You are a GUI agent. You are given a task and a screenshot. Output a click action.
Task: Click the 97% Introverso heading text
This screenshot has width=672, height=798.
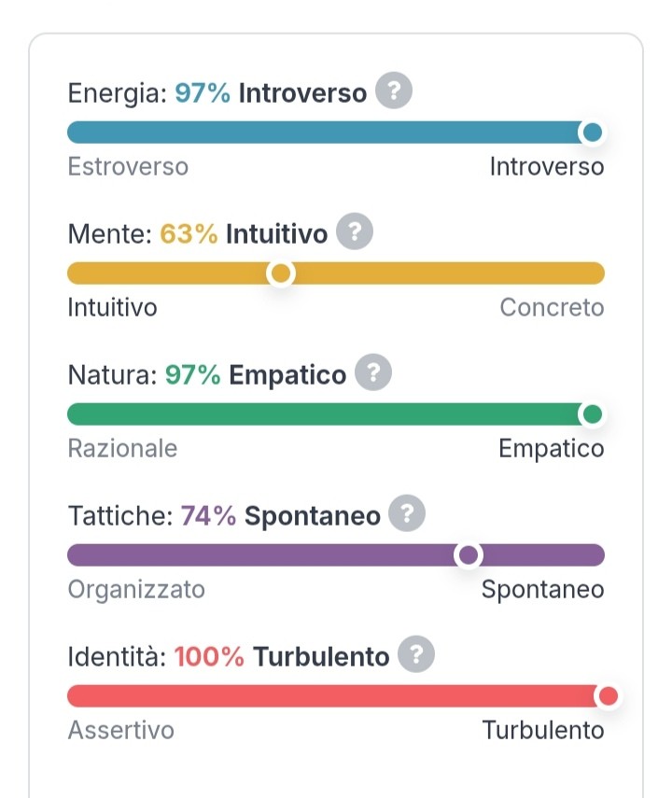pyautogui.click(x=271, y=93)
